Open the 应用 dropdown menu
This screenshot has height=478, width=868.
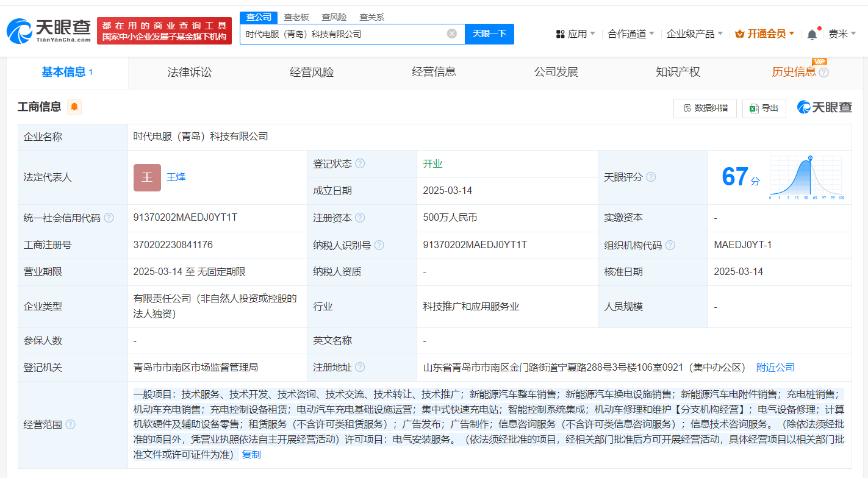tap(576, 34)
